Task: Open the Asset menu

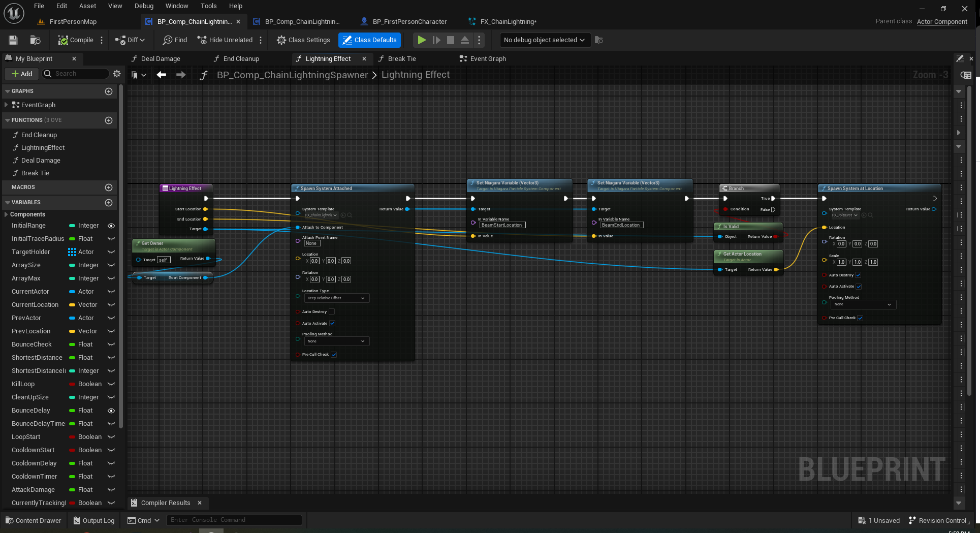Action: click(x=87, y=6)
